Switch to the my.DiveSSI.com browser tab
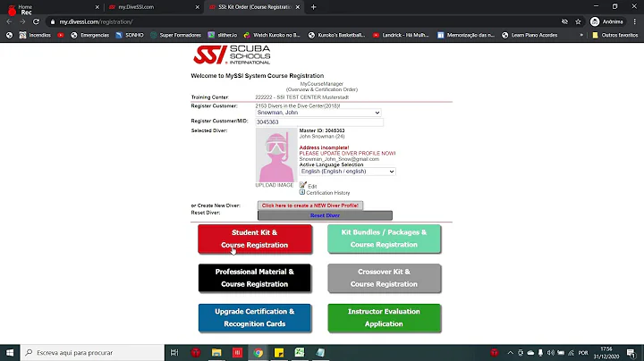 tap(154, 7)
